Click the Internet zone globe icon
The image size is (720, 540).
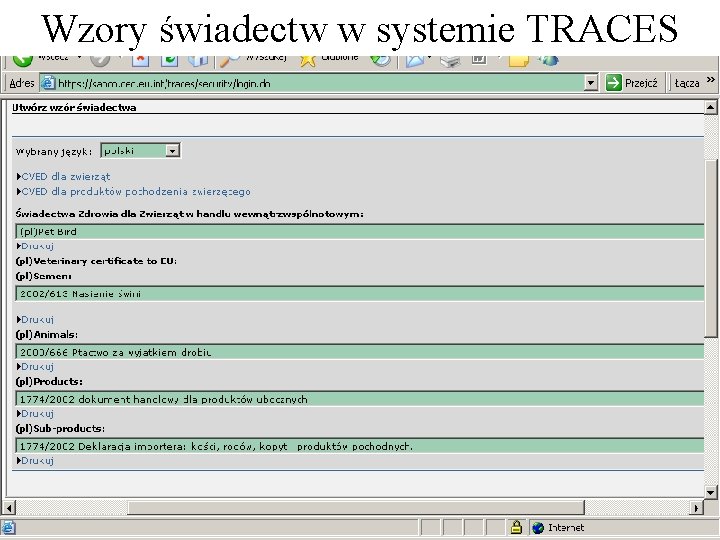(538, 528)
